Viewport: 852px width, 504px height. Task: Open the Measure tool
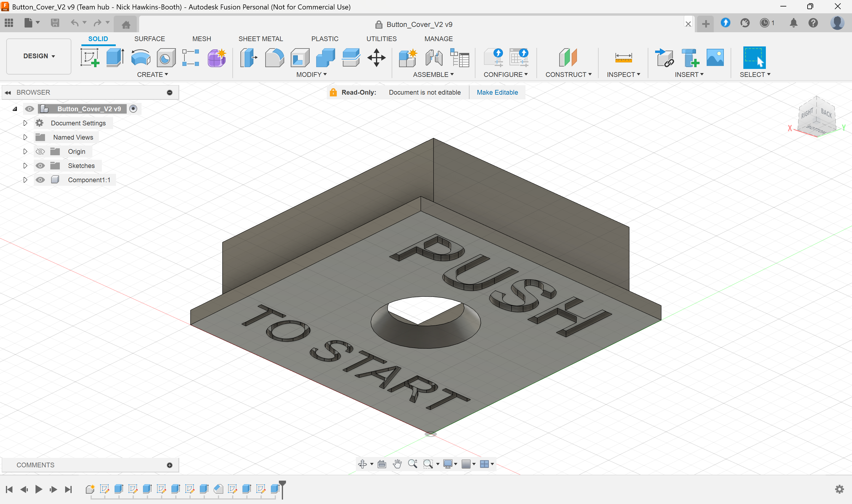point(623,57)
